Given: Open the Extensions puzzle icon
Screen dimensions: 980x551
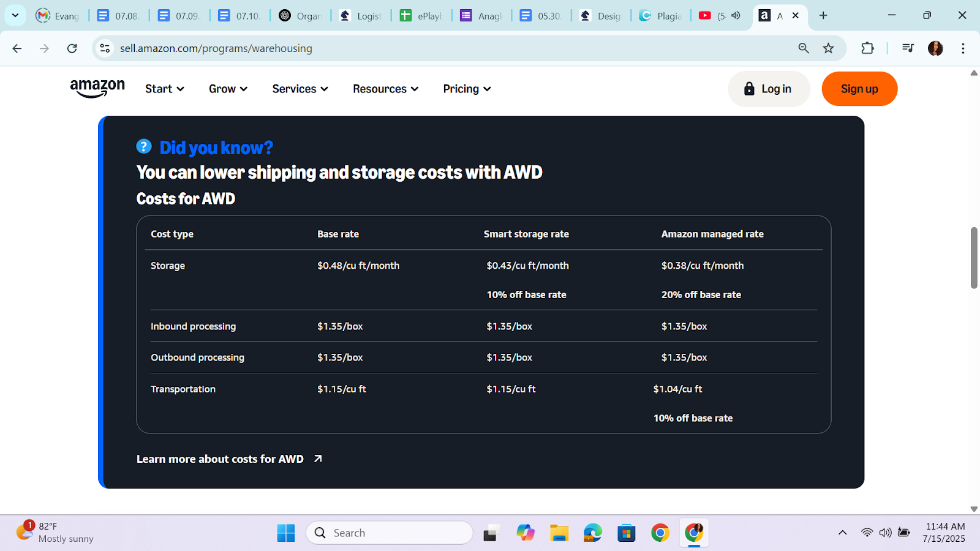Looking at the screenshot, I should [x=867, y=48].
